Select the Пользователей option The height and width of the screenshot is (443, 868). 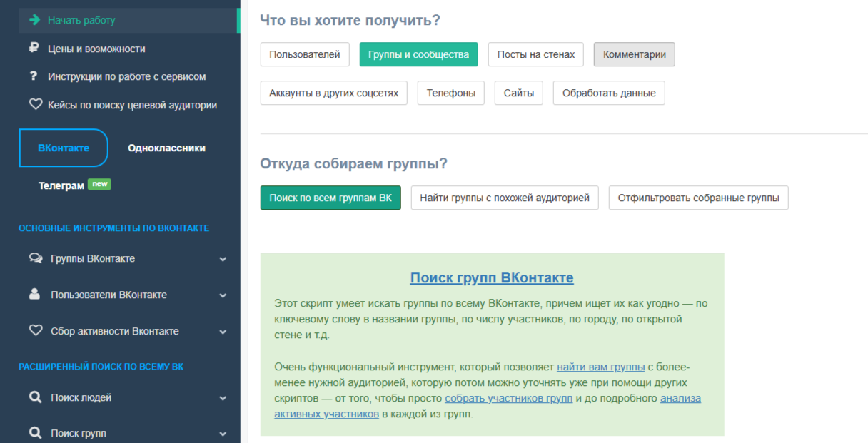click(x=305, y=54)
